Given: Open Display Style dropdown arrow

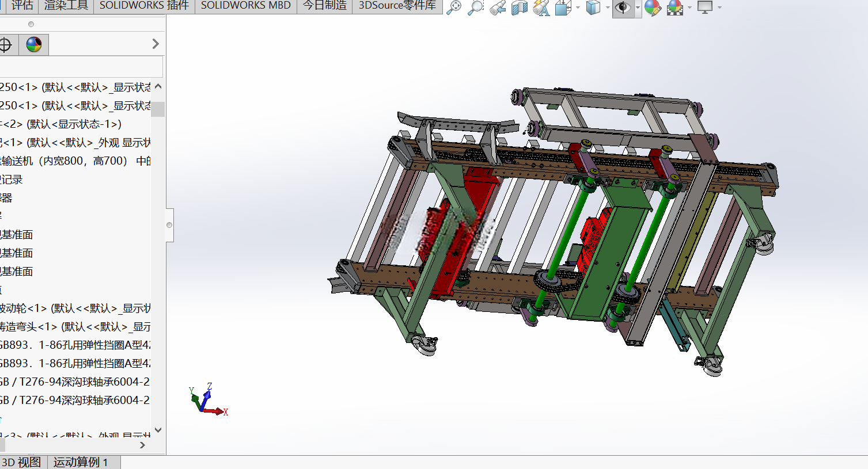Looking at the screenshot, I should 608,7.
